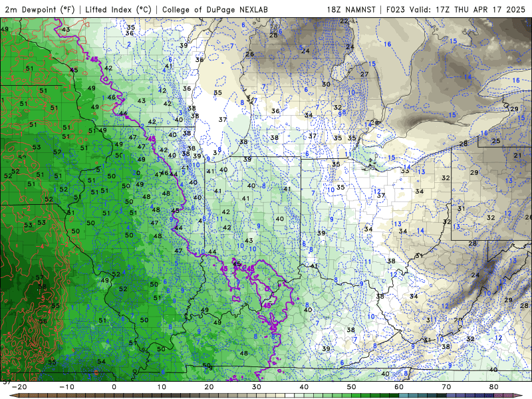The image size is (532, 399).
Task: Click the 60 tick label on color scale
Action: point(399,387)
